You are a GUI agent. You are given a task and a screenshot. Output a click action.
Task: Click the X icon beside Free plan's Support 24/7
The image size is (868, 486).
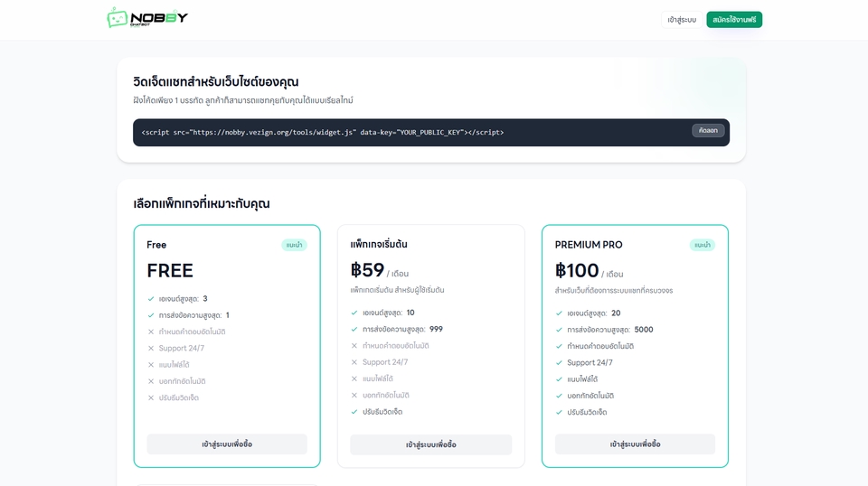coord(151,349)
